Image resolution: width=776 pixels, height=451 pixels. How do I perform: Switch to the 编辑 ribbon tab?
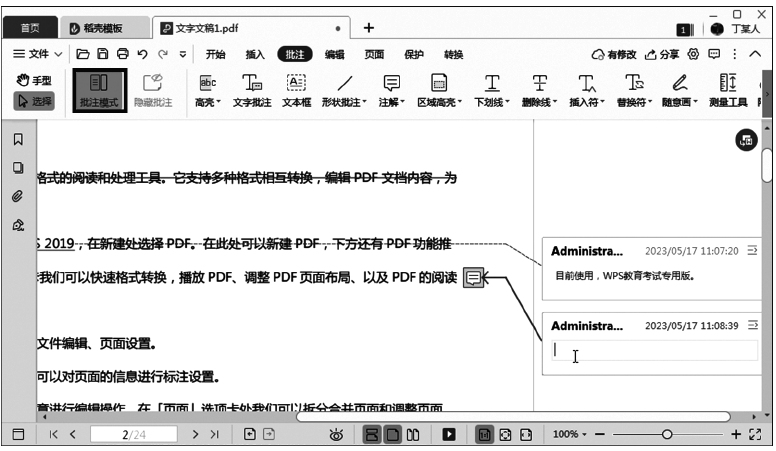coord(334,54)
